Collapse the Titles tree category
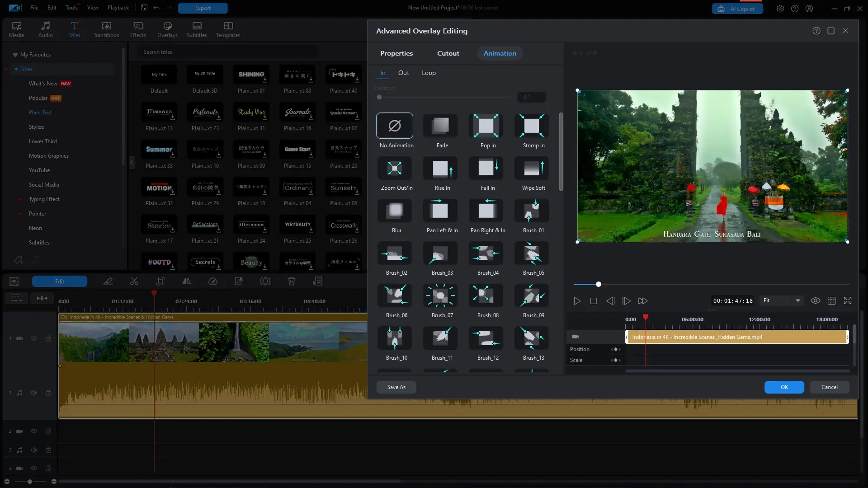This screenshot has width=868, height=488. click(x=16, y=69)
